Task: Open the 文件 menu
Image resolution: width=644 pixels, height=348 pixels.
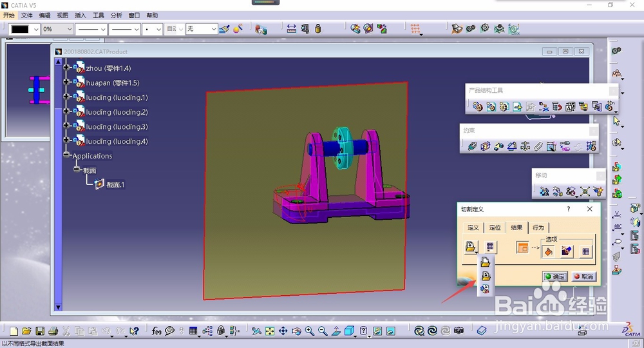Action: (26, 15)
